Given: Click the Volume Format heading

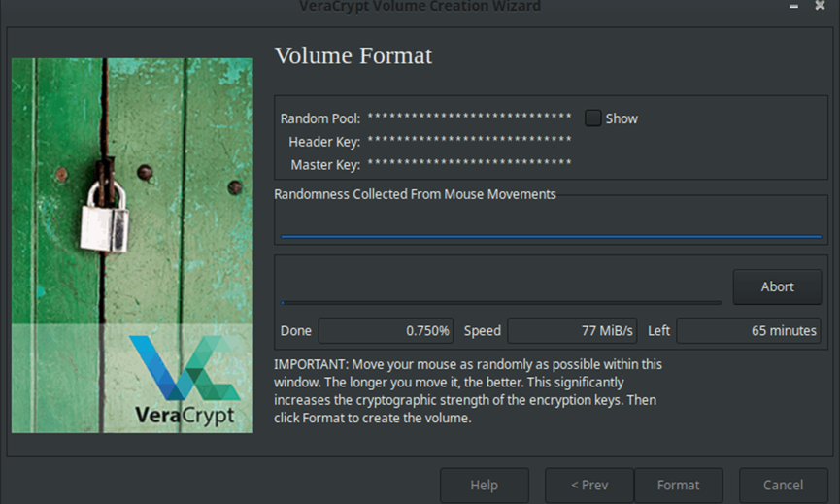Looking at the screenshot, I should [x=353, y=55].
